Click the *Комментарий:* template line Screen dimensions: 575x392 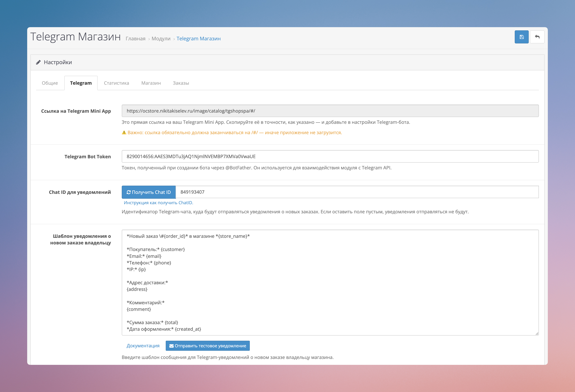pos(146,303)
